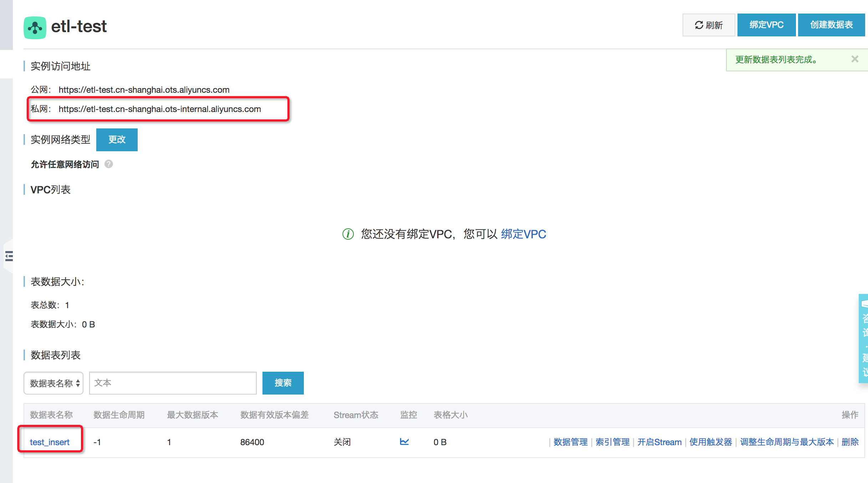Click the bind VPC inline link
The height and width of the screenshot is (483, 868).
pos(523,234)
